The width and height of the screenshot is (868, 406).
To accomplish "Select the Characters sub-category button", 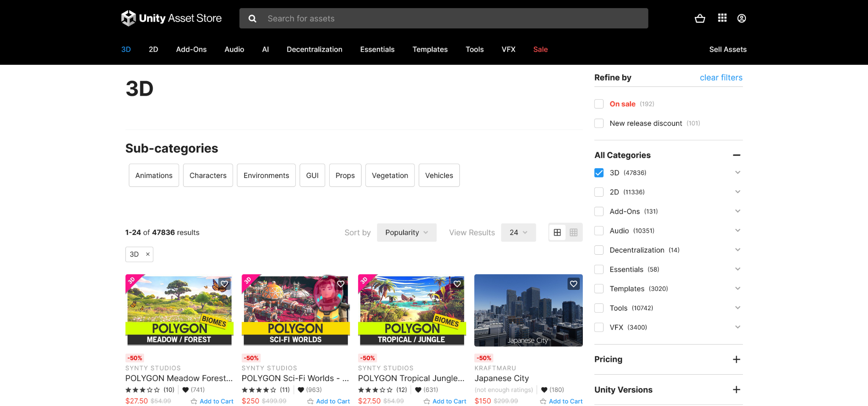I will pyautogui.click(x=208, y=175).
